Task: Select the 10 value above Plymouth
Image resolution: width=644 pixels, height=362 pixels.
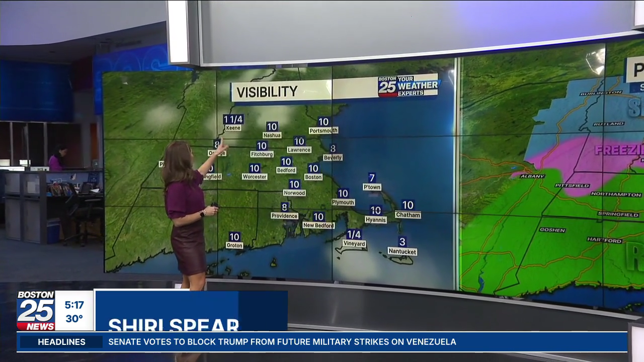Action: (x=343, y=194)
